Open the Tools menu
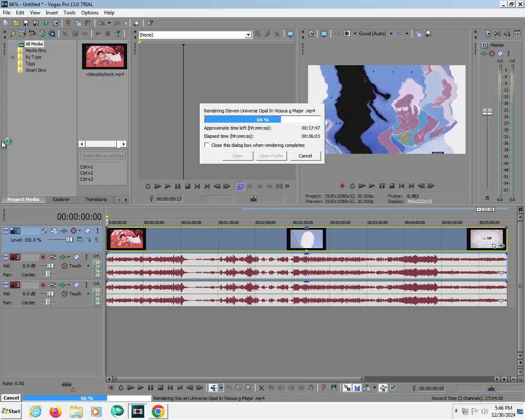The width and height of the screenshot is (525, 420). pos(69,13)
